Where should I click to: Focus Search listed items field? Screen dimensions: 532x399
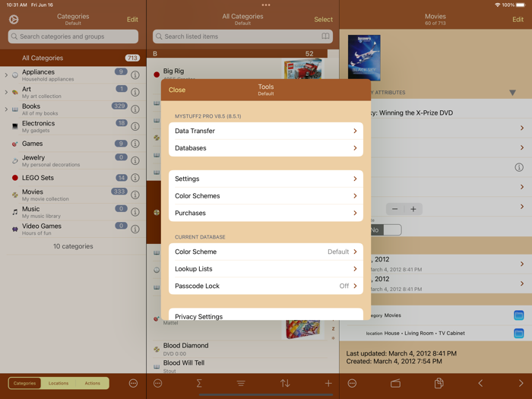point(242,36)
